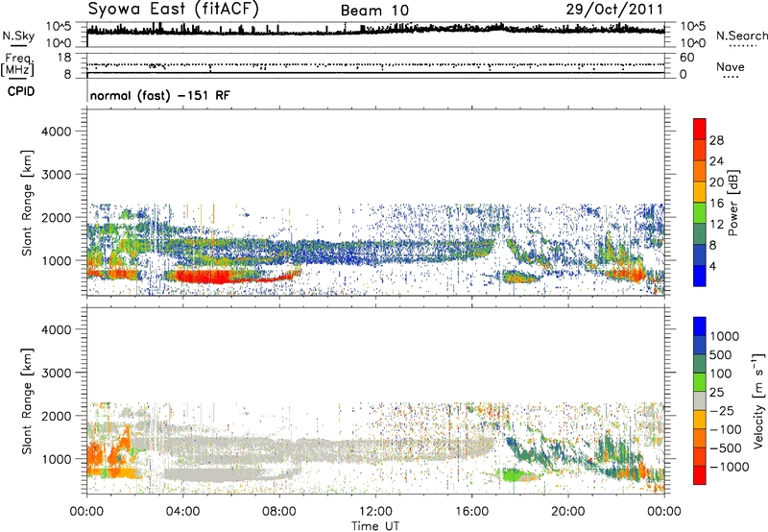Click the '16:00' time tick label

[472, 512]
